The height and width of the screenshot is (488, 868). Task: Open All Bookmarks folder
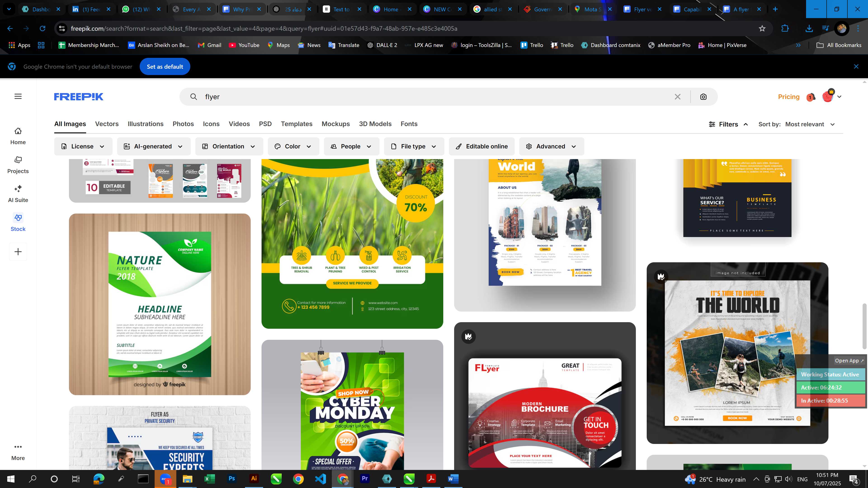839,45
